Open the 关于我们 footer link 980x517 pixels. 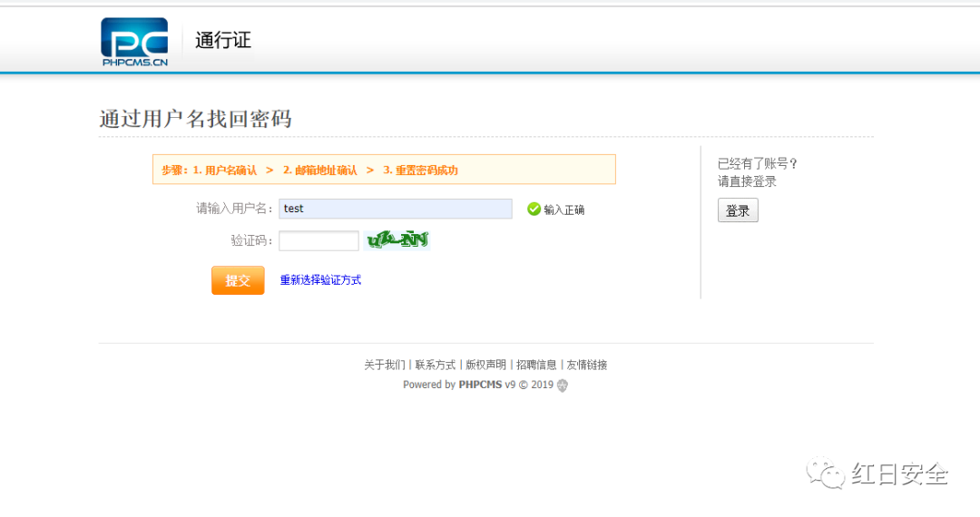[385, 365]
